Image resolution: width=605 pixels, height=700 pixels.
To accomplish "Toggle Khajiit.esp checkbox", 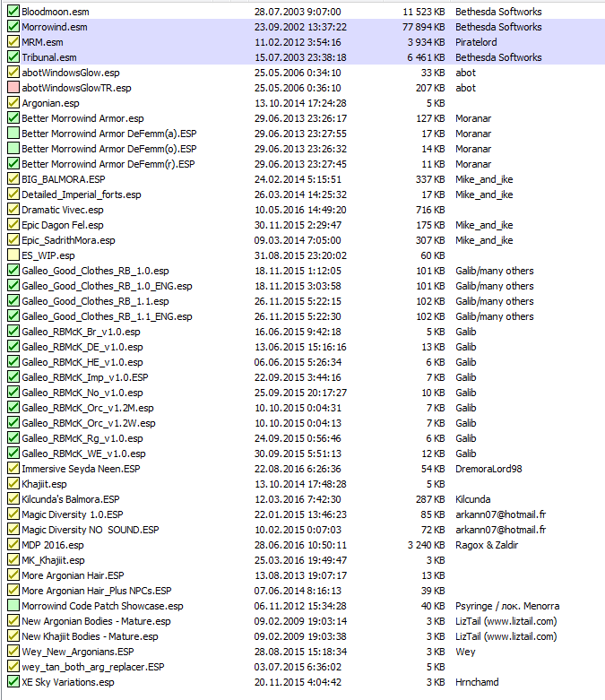I will pyautogui.click(x=13, y=484).
